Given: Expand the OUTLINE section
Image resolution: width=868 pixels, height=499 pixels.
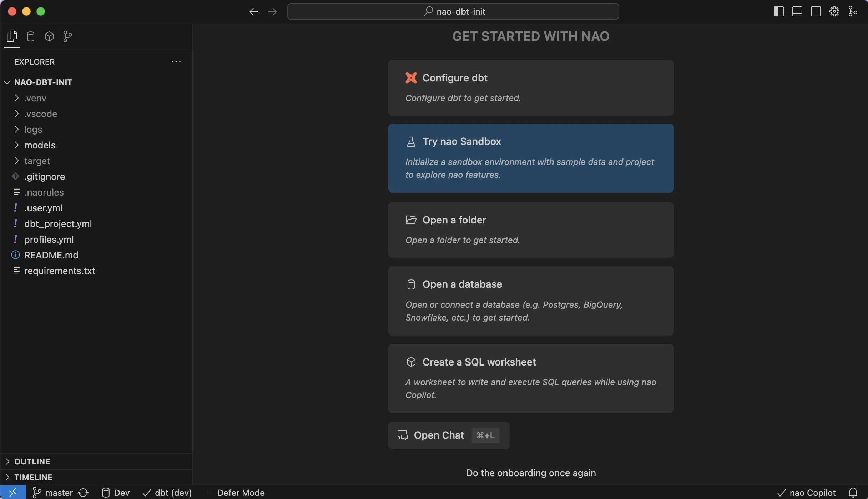Looking at the screenshot, I should pos(96,462).
